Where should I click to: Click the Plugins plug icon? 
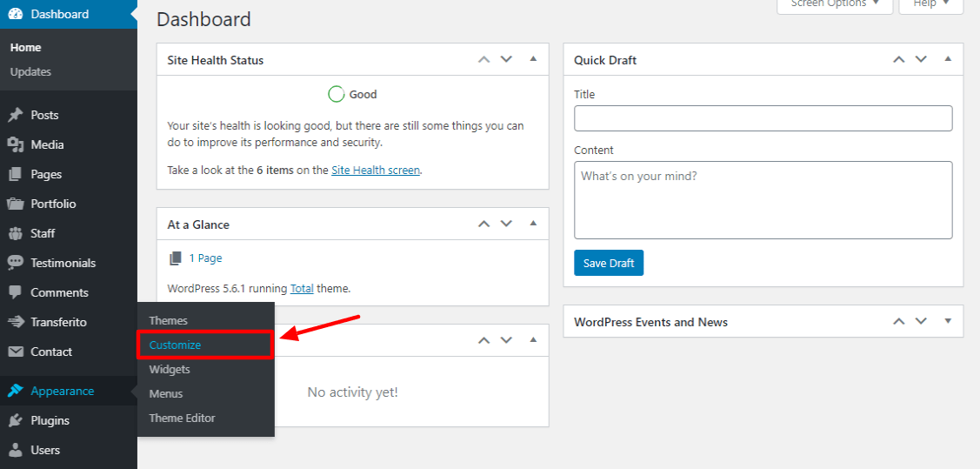point(15,420)
